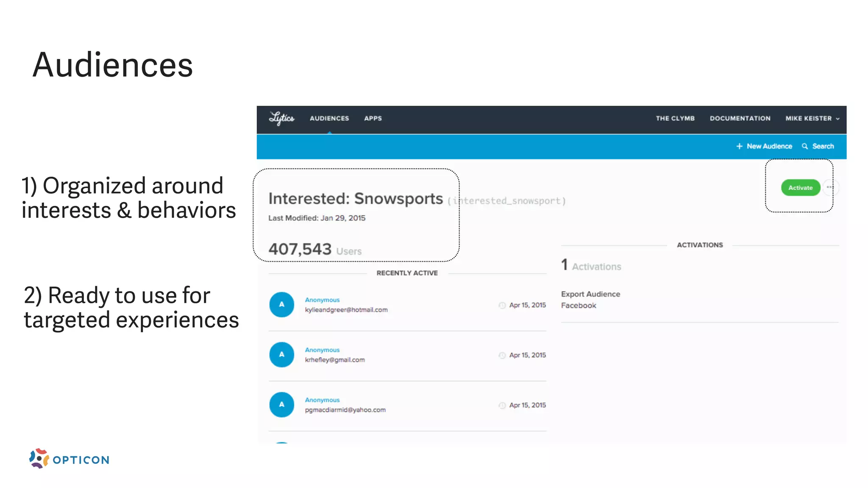This screenshot has height=488, width=868.
Task: Open Export Audience activation
Action: [590, 294]
